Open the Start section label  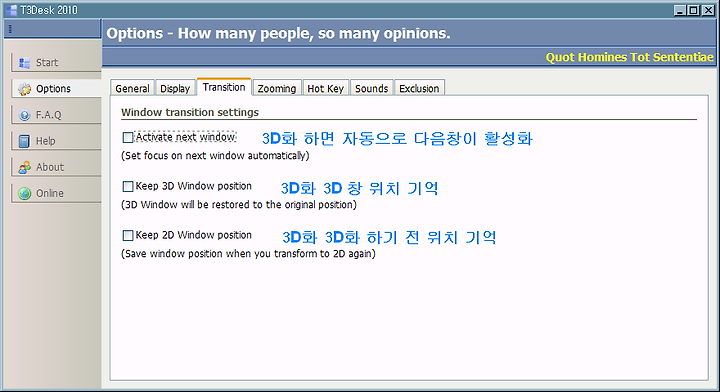pyautogui.click(x=47, y=62)
